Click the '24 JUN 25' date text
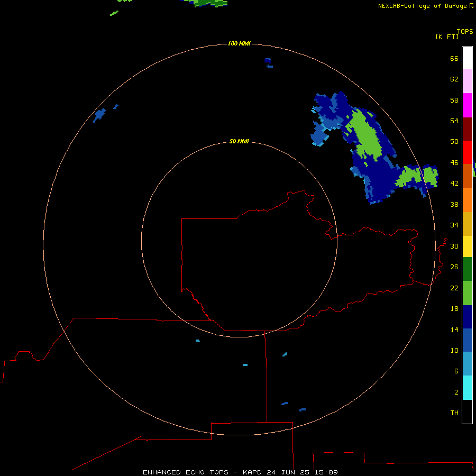This screenshot has width=476, height=476. point(289,472)
